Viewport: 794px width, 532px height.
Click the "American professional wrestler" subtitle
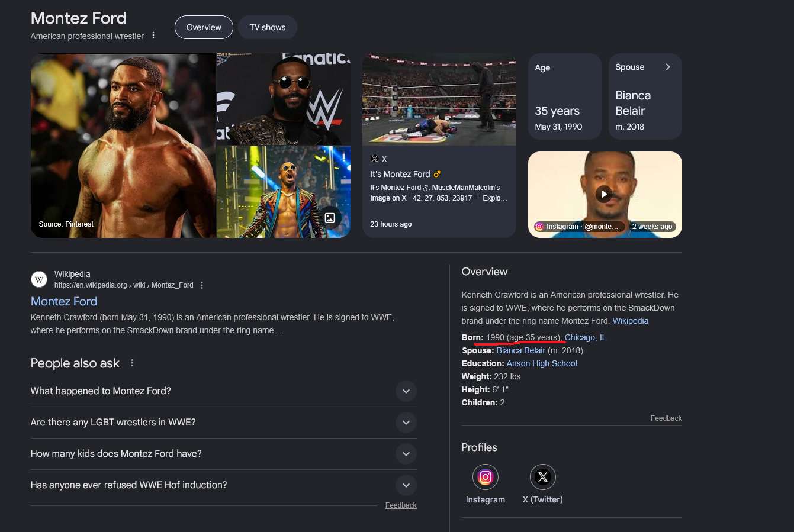pos(87,36)
